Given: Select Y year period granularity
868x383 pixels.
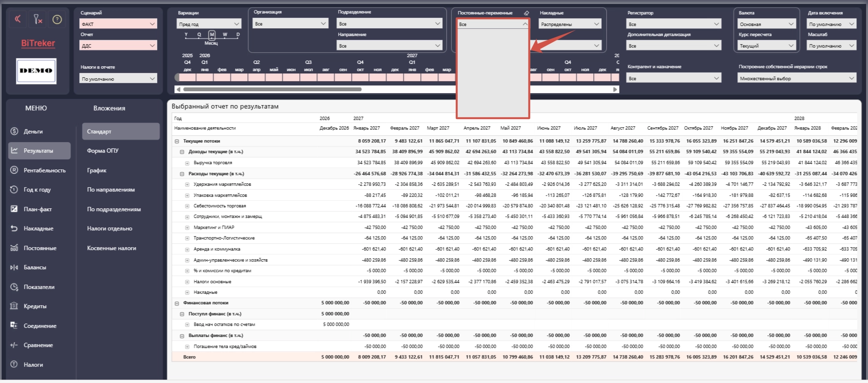Looking at the screenshot, I should (186, 35).
